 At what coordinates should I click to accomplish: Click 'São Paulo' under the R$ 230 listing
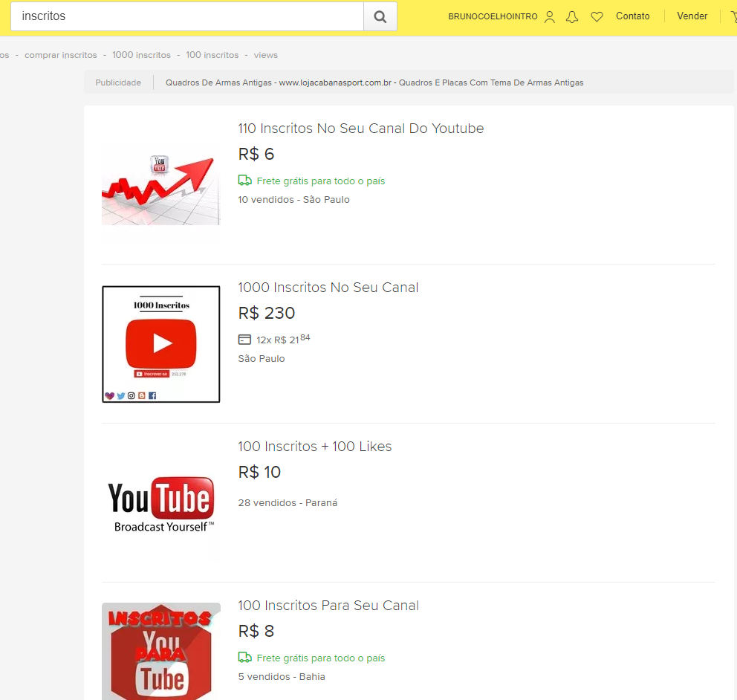262,359
